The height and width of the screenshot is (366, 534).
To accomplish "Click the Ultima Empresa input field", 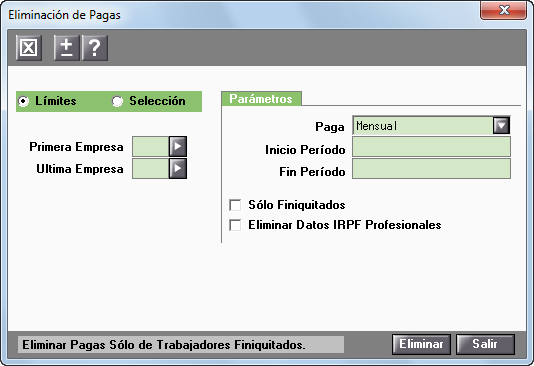I will pos(151,168).
